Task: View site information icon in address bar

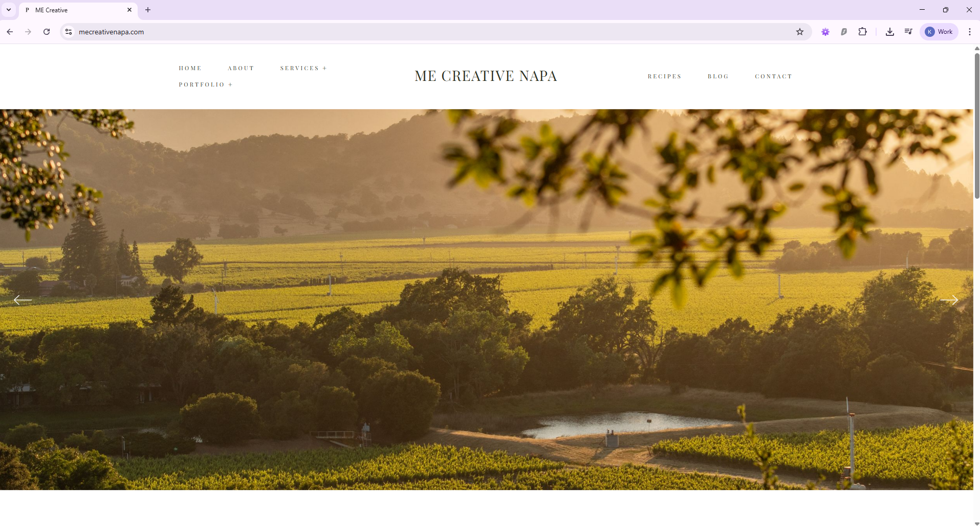Action: [x=69, y=32]
